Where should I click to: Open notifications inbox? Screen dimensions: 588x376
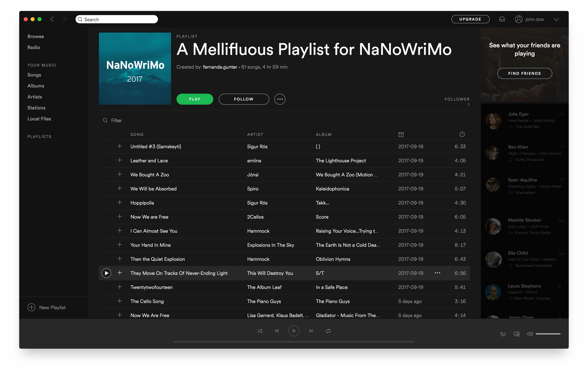coord(502,19)
